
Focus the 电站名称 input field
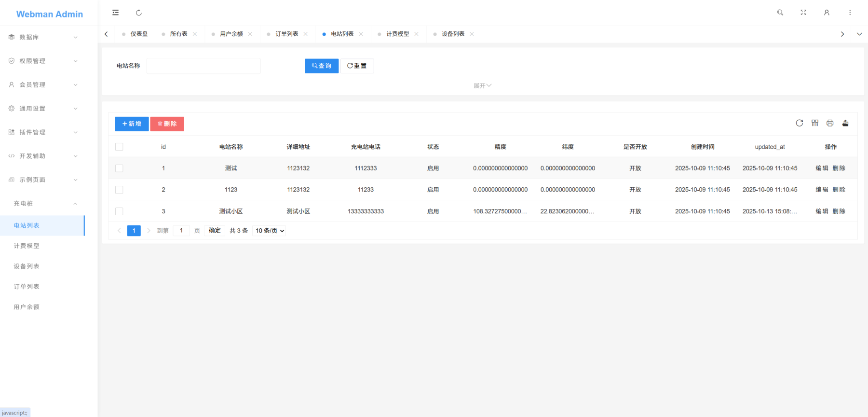pos(203,66)
